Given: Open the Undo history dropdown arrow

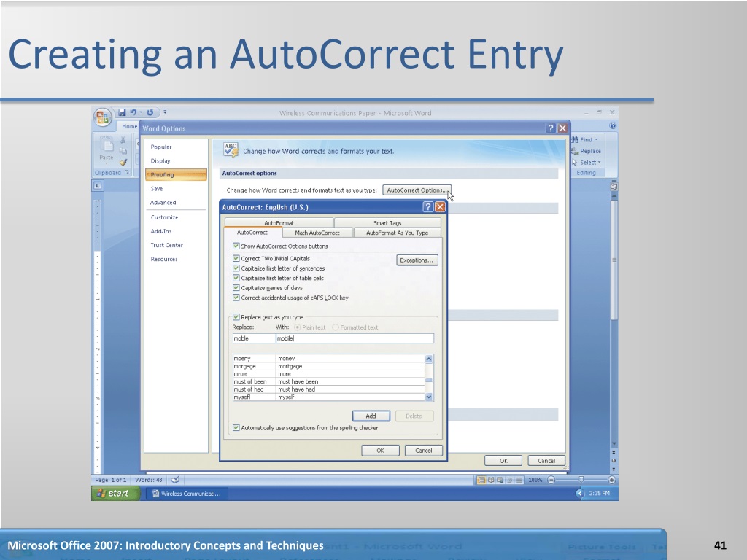Looking at the screenshot, I should tap(141, 112).
